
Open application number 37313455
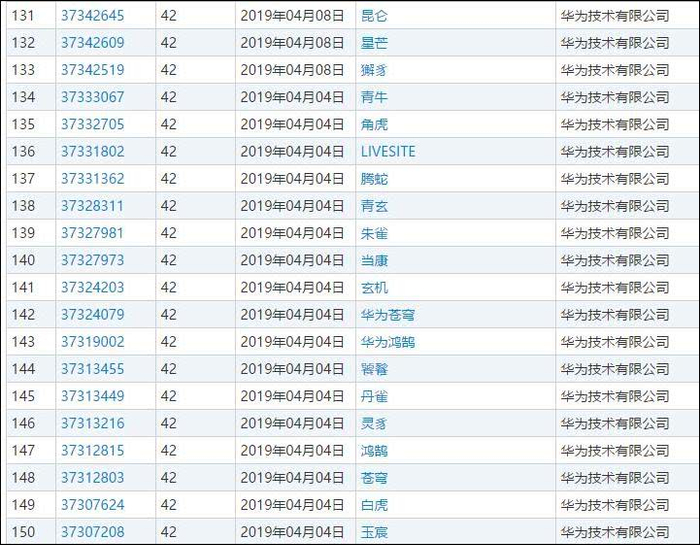click(x=92, y=369)
